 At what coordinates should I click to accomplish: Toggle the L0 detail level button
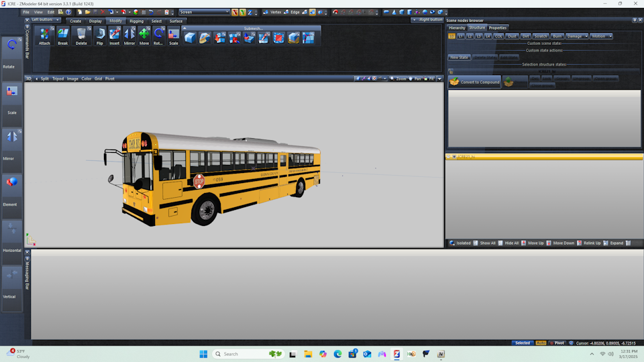pyautogui.click(x=452, y=36)
